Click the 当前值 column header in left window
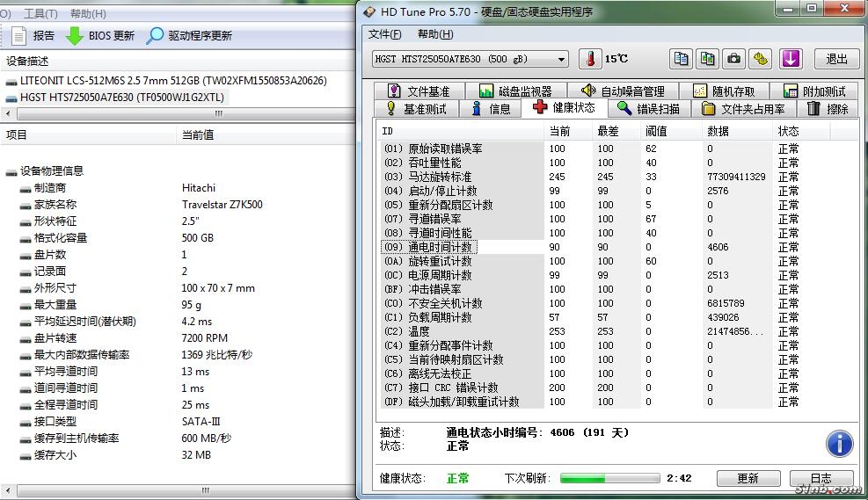 [x=266, y=135]
